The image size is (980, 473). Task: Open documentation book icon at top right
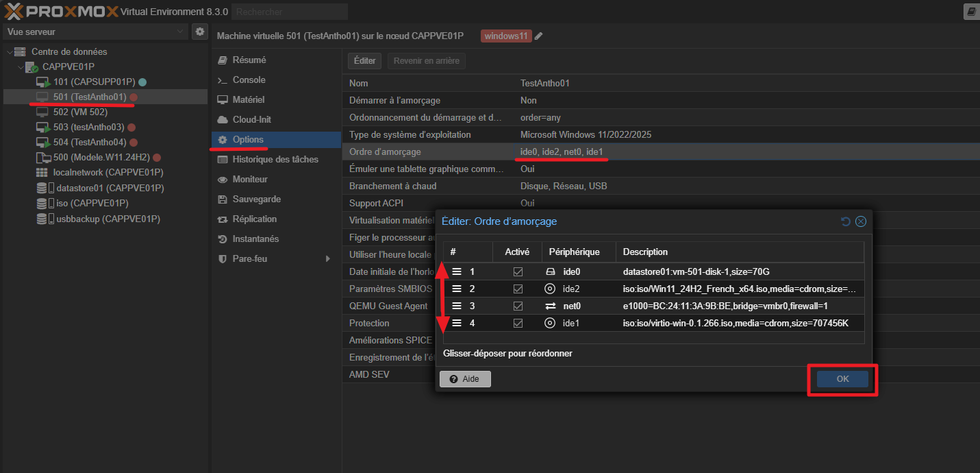(970, 11)
